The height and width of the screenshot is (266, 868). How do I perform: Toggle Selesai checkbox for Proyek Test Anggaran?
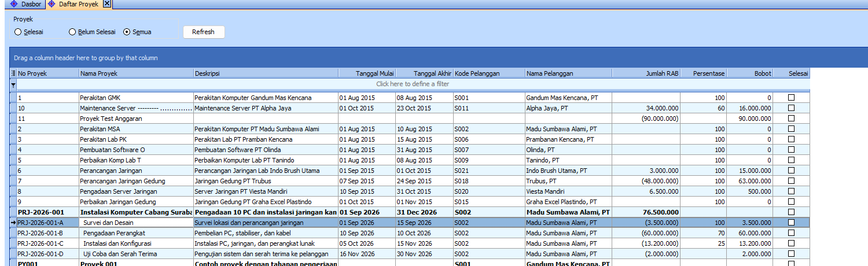tap(791, 119)
